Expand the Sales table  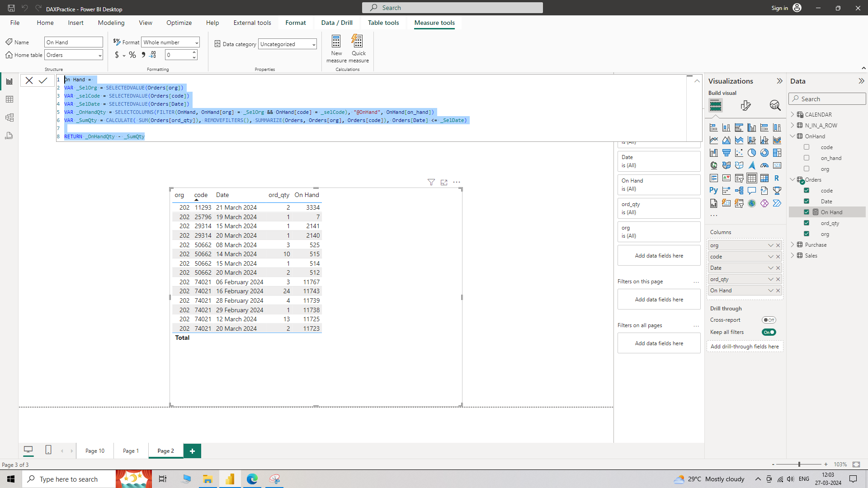pyautogui.click(x=793, y=255)
